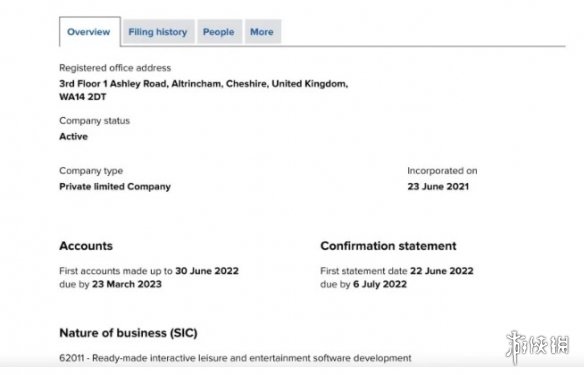Click the 22 June 2022 statement date
The image size is (584, 375).
442,271
